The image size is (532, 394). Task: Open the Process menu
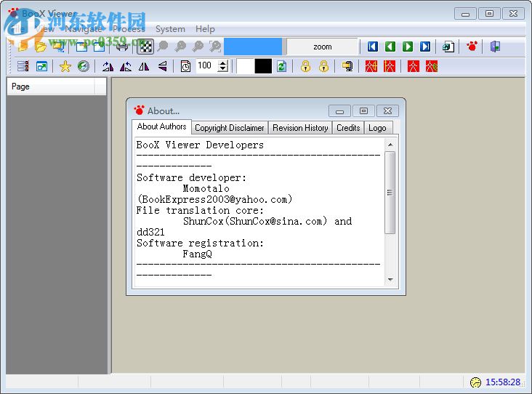click(129, 29)
